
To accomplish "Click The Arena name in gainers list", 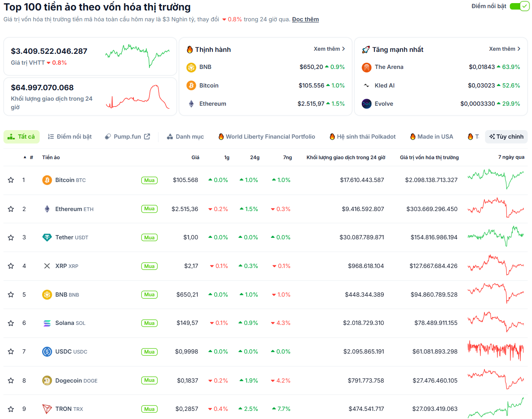I will click(x=389, y=67).
